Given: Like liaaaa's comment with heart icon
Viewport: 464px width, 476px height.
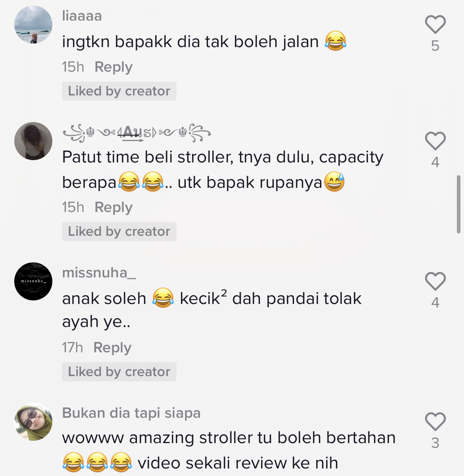Looking at the screenshot, I should click(x=435, y=25).
